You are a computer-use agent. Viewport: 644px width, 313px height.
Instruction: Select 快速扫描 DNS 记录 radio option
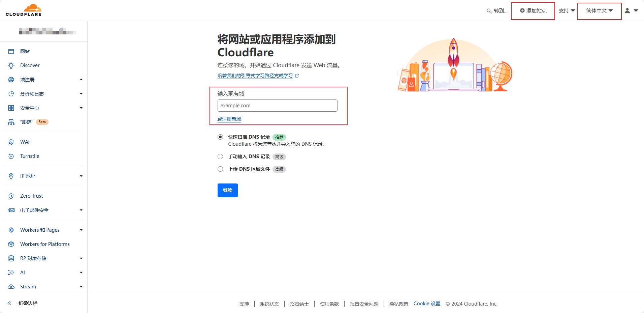[x=220, y=137]
